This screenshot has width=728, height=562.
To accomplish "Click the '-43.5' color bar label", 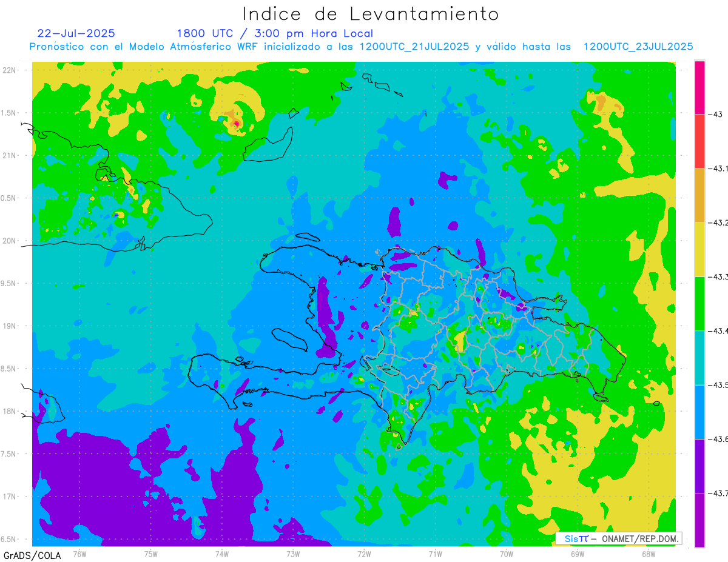I will [718, 384].
